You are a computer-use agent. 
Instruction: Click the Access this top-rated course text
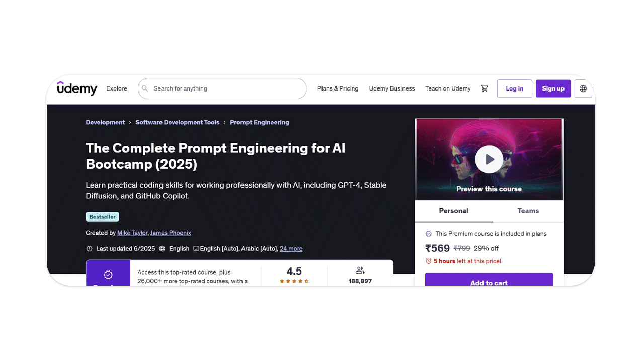193,277
